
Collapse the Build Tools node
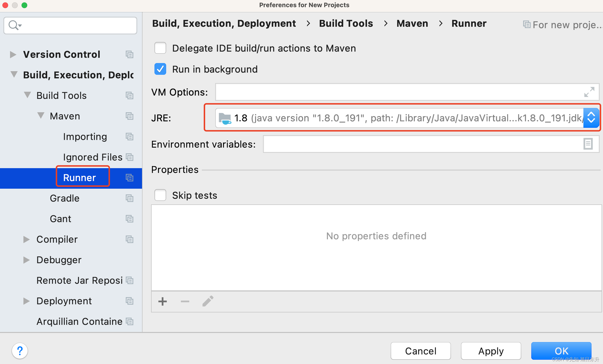(27, 95)
